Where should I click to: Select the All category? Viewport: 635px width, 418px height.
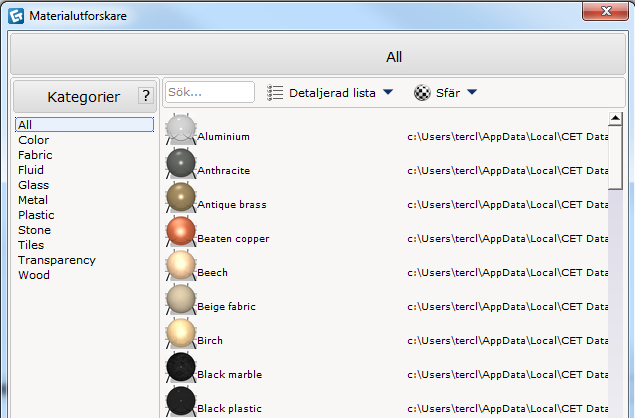pos(84,125)
